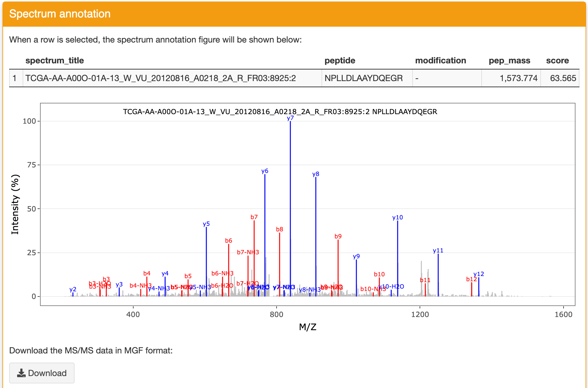
Task: Click the b8 peak label
Action: [x=279, y=229]
